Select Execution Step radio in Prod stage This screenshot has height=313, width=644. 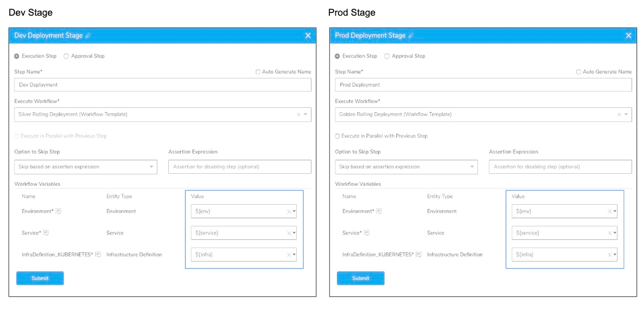pyautogui.click(x=337, y=56)
